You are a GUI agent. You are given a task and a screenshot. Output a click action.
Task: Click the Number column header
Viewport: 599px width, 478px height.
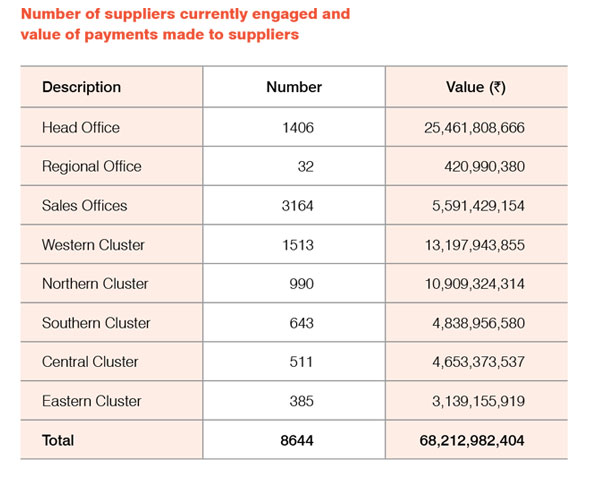point(294,87)
